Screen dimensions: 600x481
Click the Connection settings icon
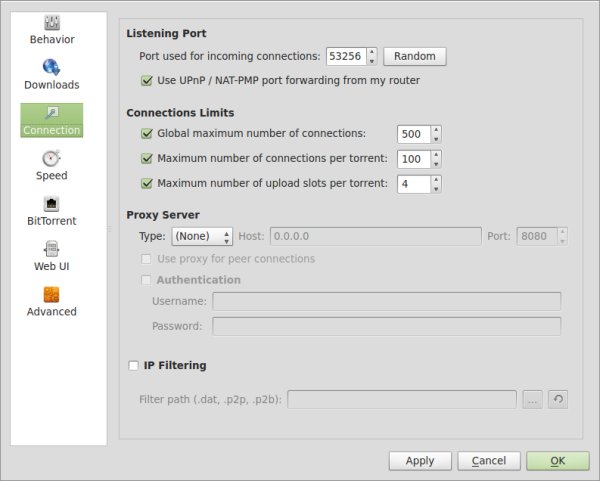(51, 113)
